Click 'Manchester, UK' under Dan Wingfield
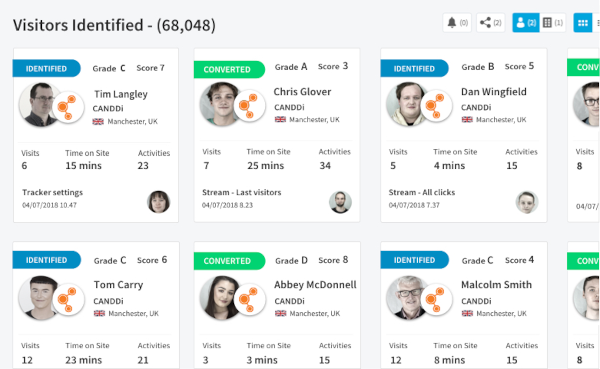Viewport: 600px width, 369px height. pyautogui.click(x=501, y=120)
